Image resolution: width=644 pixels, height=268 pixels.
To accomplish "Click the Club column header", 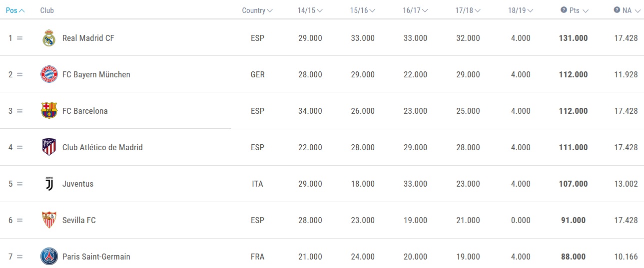I will pos(47,10).
